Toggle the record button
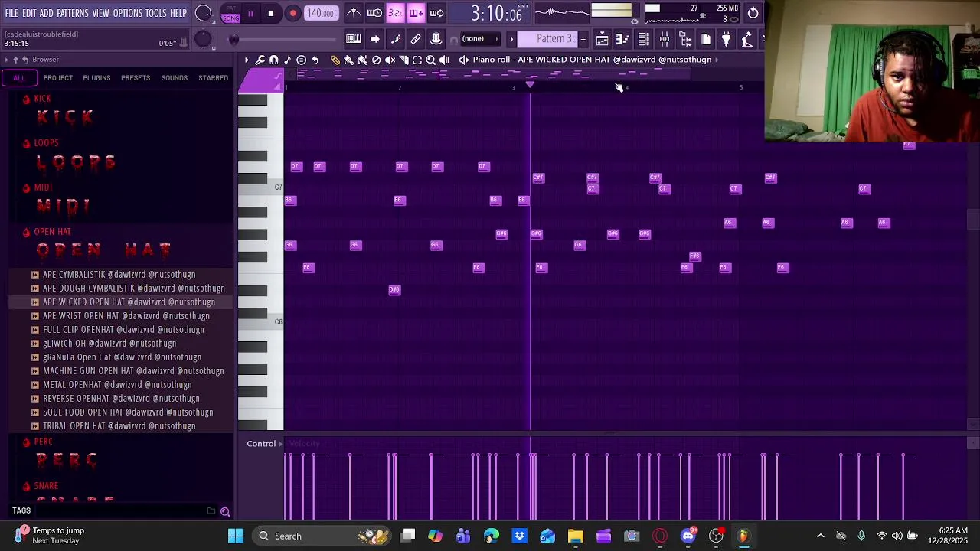Screen dimensions: 980x551 point(292,14)
